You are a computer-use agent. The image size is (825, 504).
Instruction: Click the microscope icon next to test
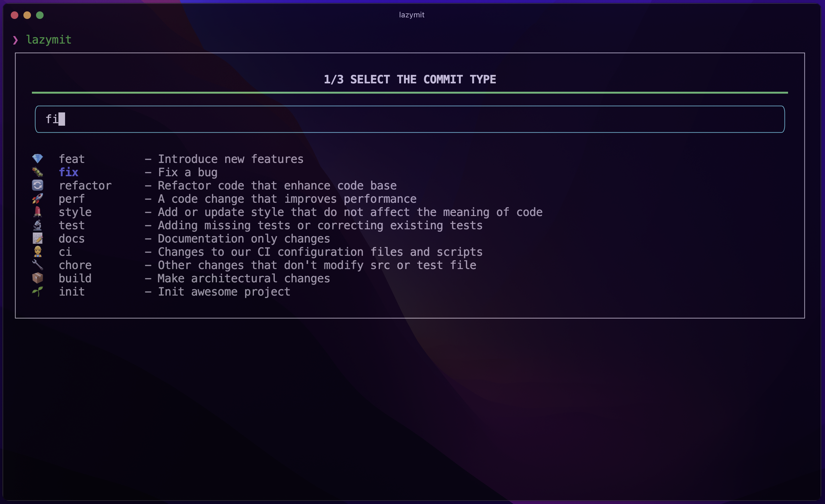[38, 225]
